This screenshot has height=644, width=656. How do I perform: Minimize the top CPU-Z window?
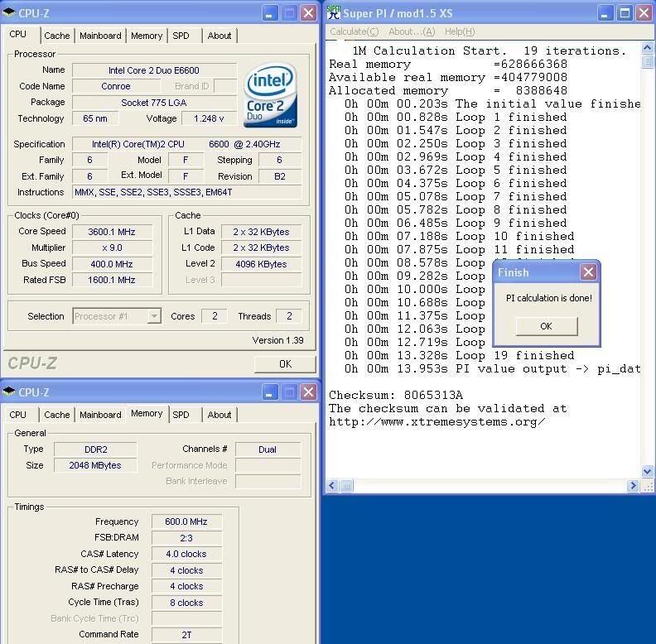[270, 13]
